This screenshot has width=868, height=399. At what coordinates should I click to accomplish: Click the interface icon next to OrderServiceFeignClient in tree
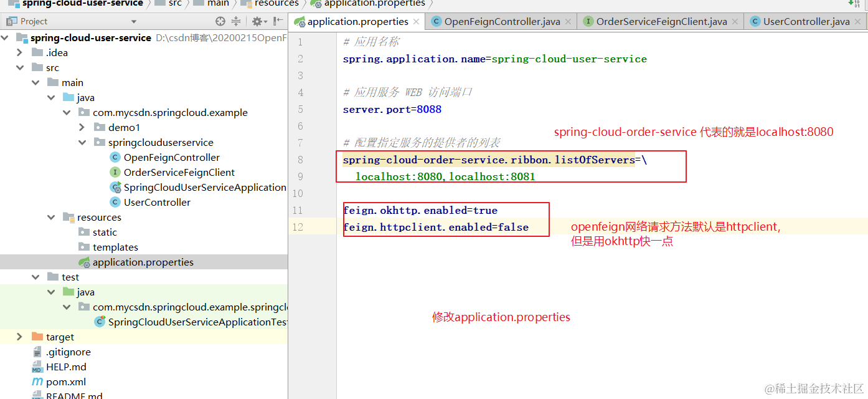(115, 172)
